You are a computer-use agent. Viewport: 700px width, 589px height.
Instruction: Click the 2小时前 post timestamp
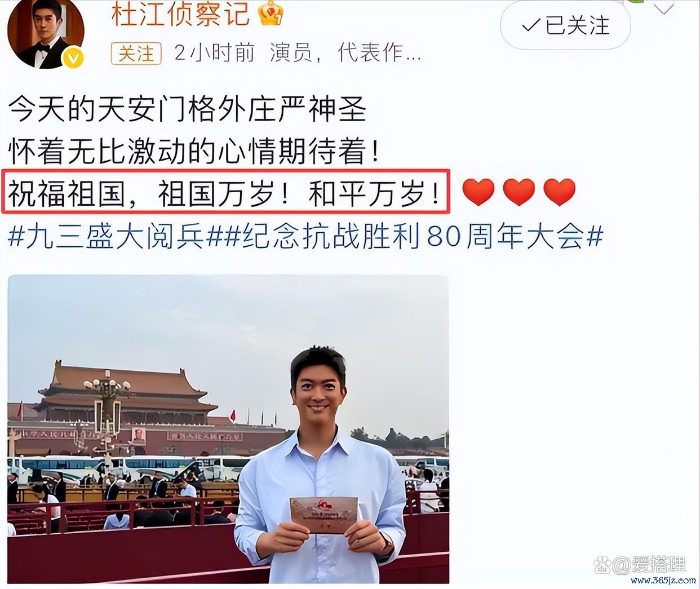pyautogui.click(x=214, y=53)
